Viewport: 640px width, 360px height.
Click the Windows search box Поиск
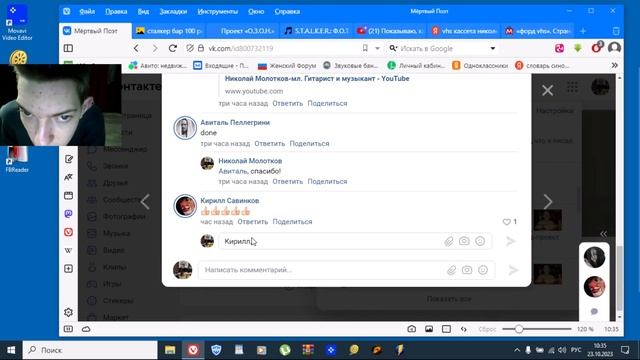click(90, 350)
